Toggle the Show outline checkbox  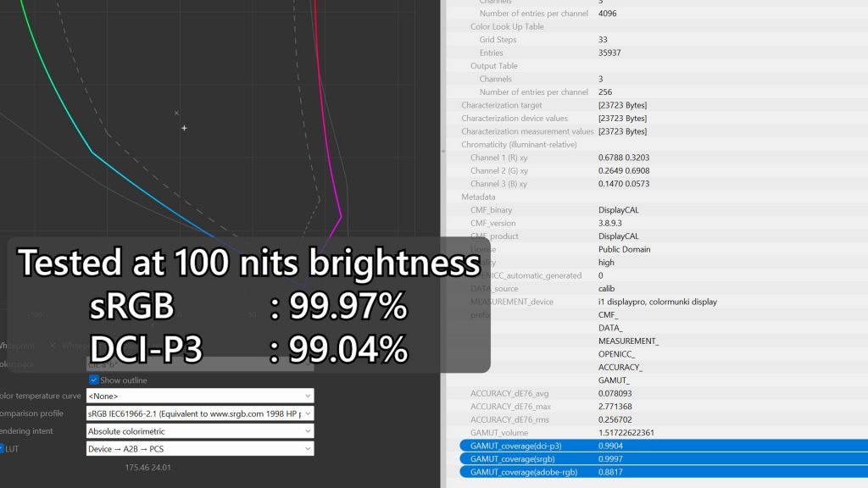pyautogui.click(x=93, y=380)
